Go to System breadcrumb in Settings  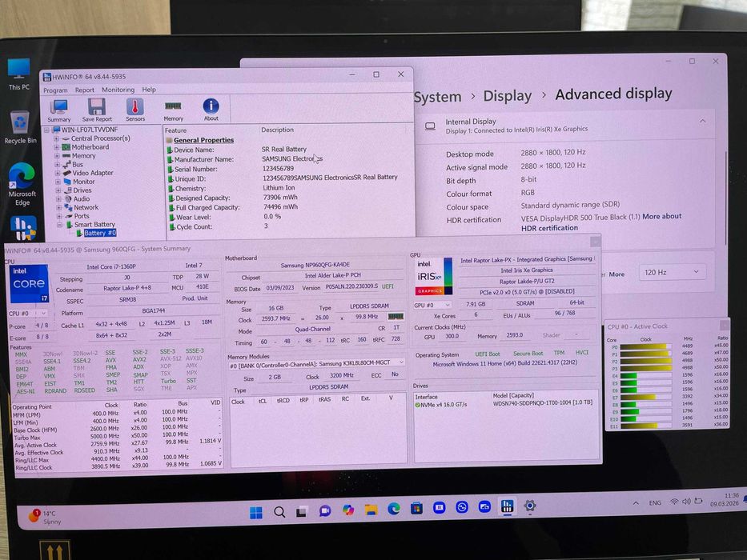pyautogui.click(x=437, y=97)
